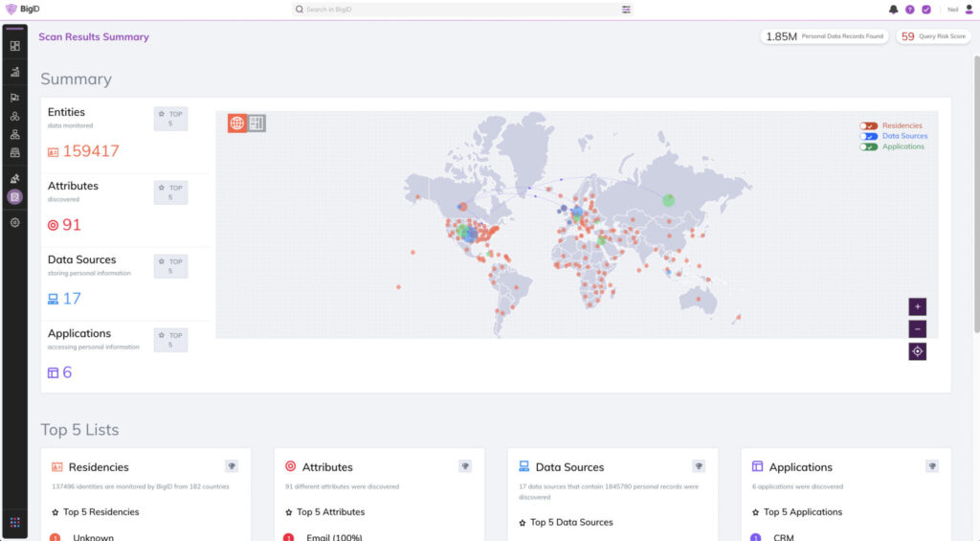Switch to the globe map view
Image resolution: width=980 pixels, height=541 pixels.
tap(237, 123)
